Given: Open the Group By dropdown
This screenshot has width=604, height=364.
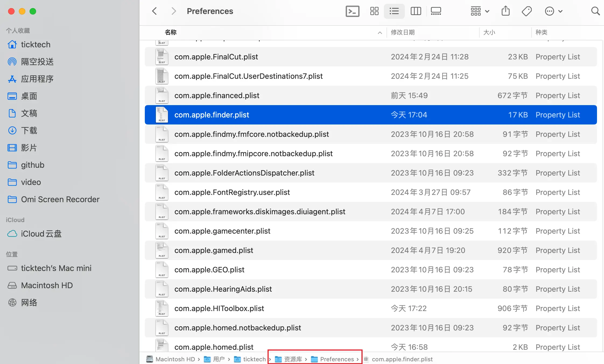Looking at the screenshot, I should 480,11.
